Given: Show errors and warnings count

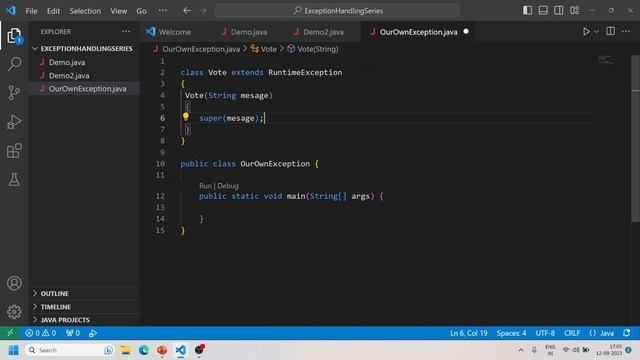Looking at the screenshot, I should tap(40, 333).
